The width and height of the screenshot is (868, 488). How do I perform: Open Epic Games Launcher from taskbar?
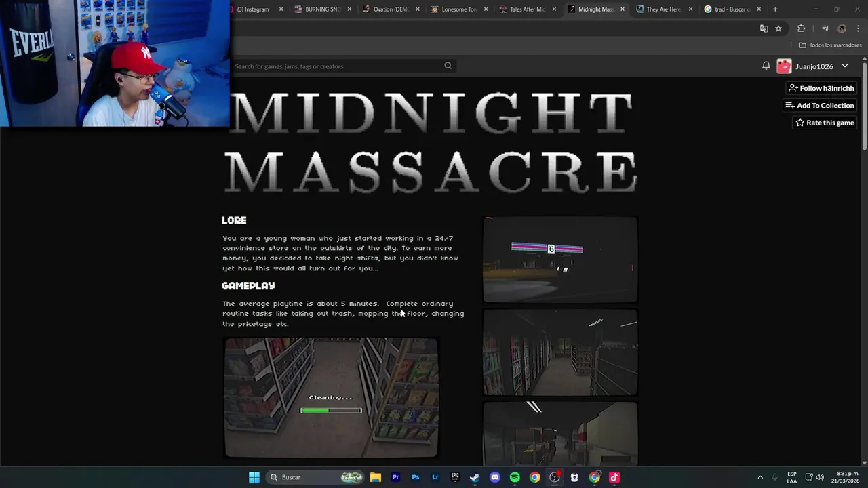click(455, 477)
